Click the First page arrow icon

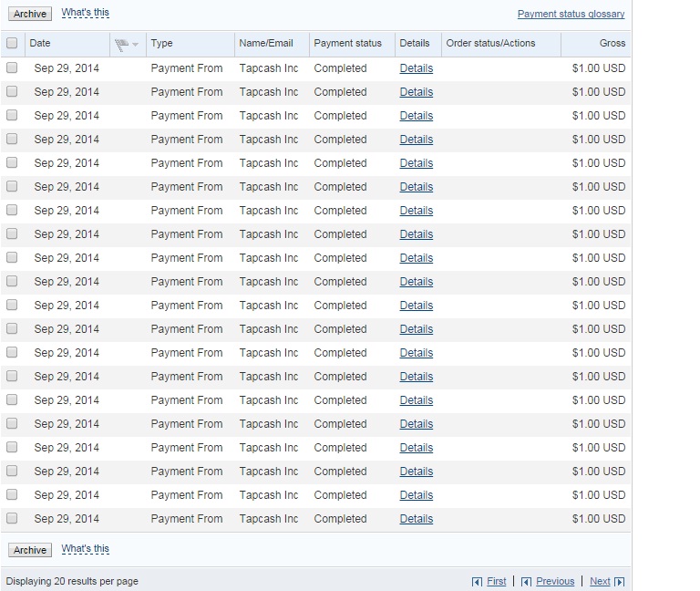tap(478, 582)
